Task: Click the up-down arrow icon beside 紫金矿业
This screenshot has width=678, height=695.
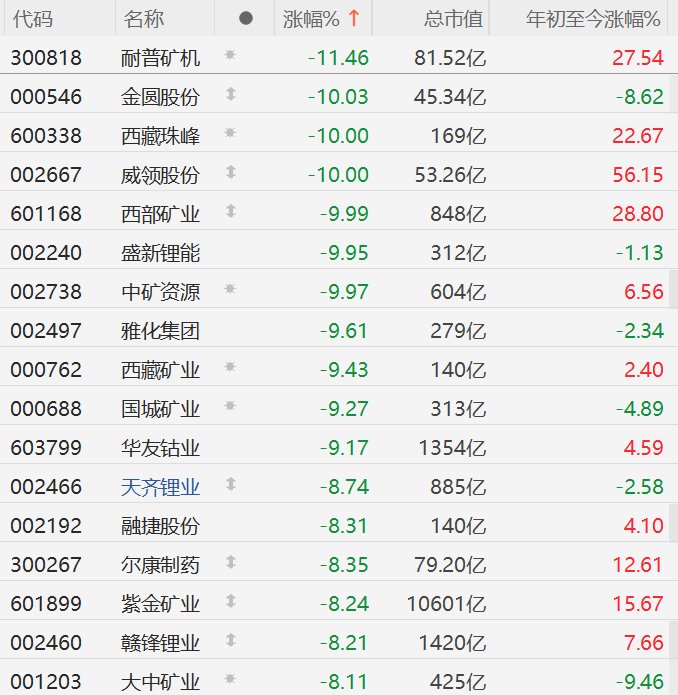Action: point(230,601)
